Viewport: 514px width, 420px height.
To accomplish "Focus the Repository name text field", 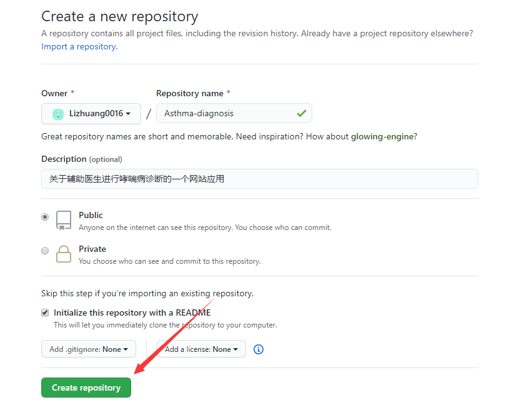I will (225, 114).
